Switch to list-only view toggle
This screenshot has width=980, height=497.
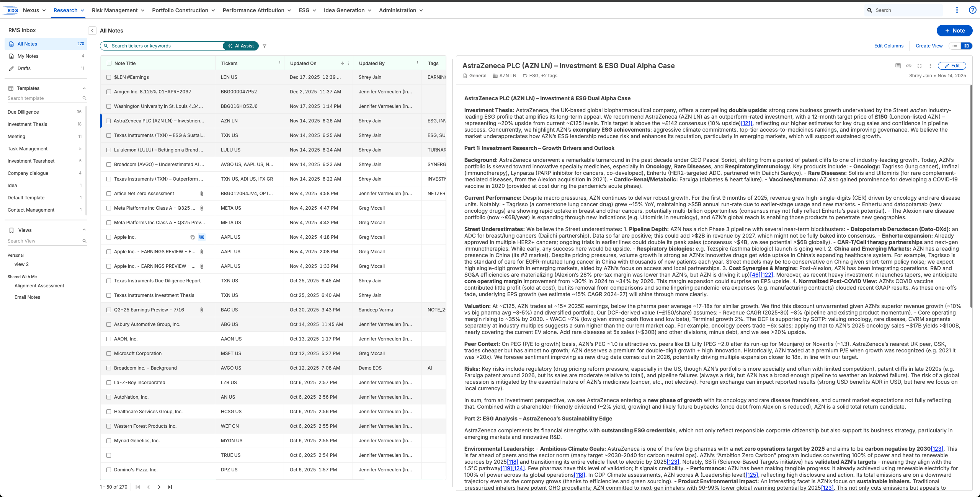pyautogui.click(x=955, y=46)
